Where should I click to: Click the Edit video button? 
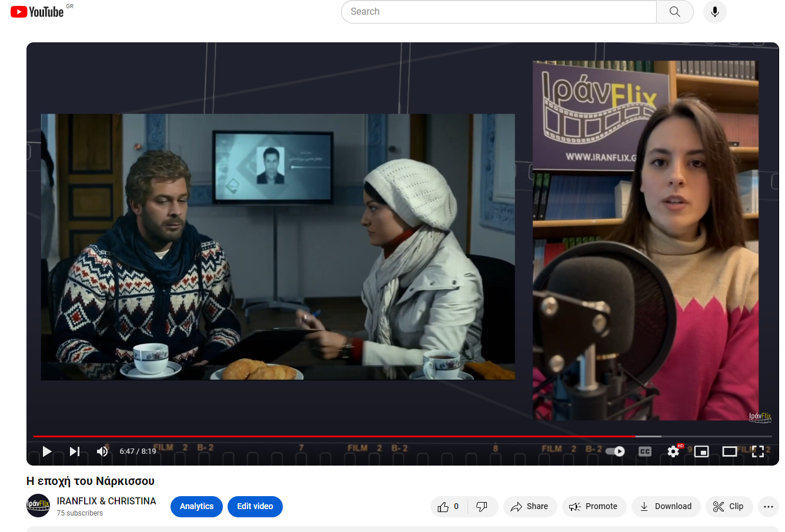(255, 506)
